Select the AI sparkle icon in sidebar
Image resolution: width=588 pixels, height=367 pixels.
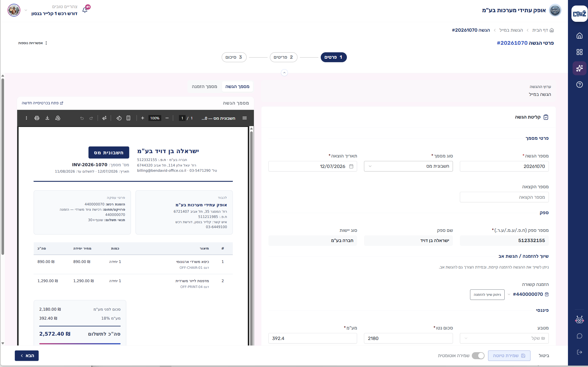[579, 68]
